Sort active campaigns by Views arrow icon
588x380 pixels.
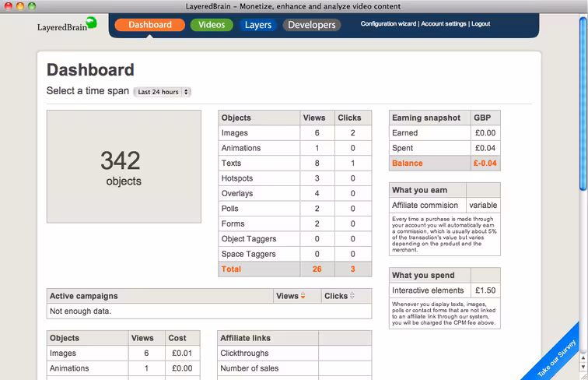point(303,296)
